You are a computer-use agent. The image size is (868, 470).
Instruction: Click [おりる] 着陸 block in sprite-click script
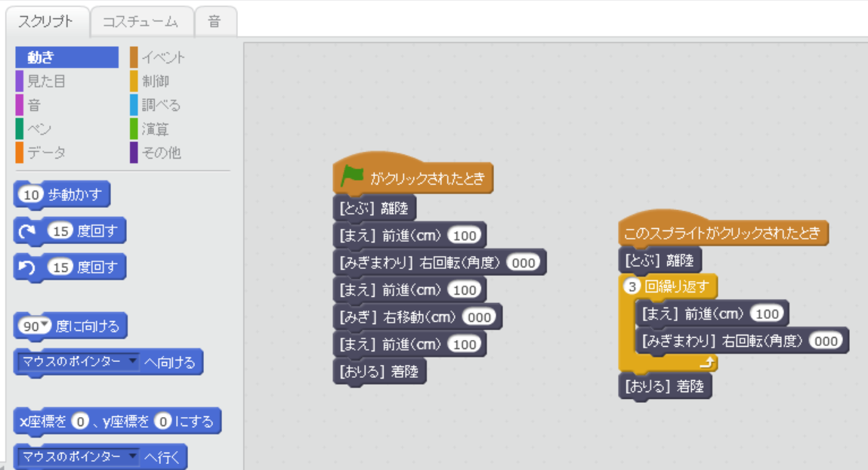coord(665,386)
